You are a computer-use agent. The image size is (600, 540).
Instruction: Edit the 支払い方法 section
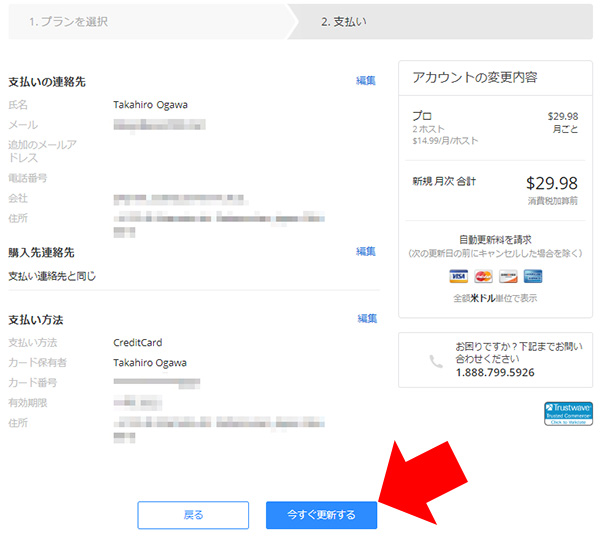[x=367, y=319]
